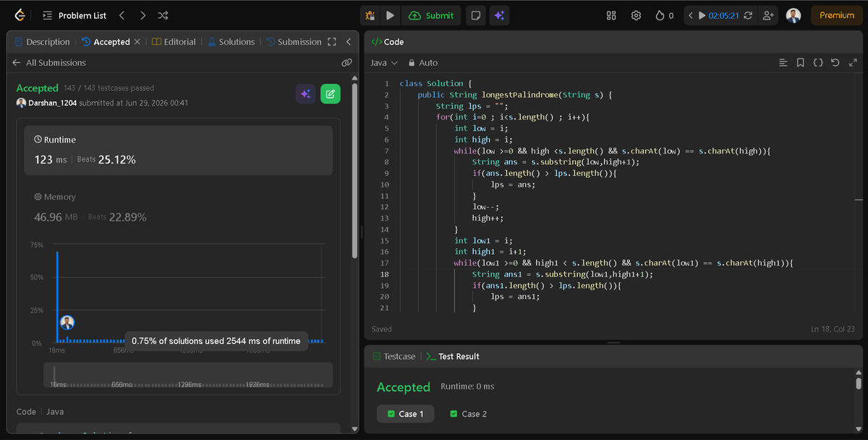
Task: Click '143 / 143 testcases passed' text
Action: pos(109,88)
